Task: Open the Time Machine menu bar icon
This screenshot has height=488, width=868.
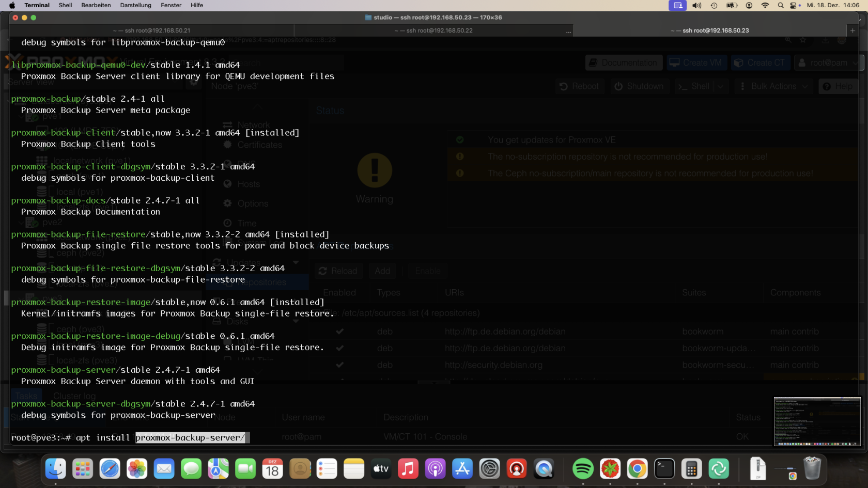Action: click(714, 5)
